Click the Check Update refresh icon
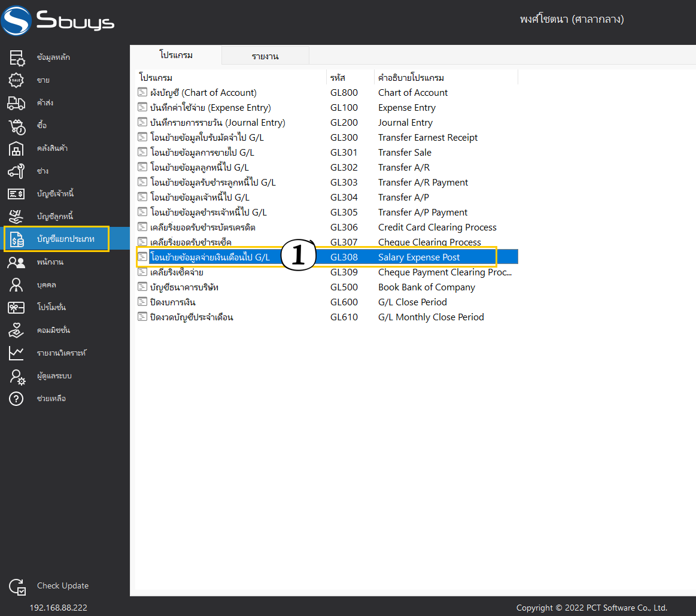 pyautogui.click(x=17, y=587)
